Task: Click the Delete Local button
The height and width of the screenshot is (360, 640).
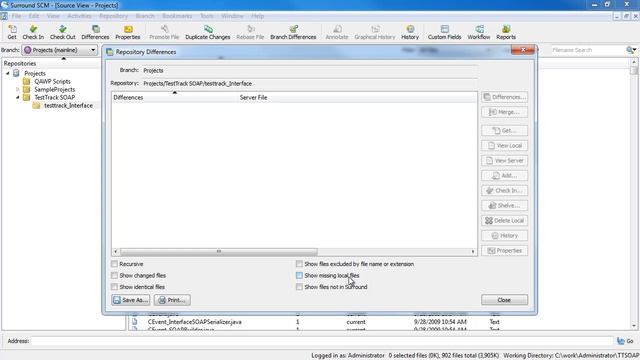Action: tap(504, 221)
